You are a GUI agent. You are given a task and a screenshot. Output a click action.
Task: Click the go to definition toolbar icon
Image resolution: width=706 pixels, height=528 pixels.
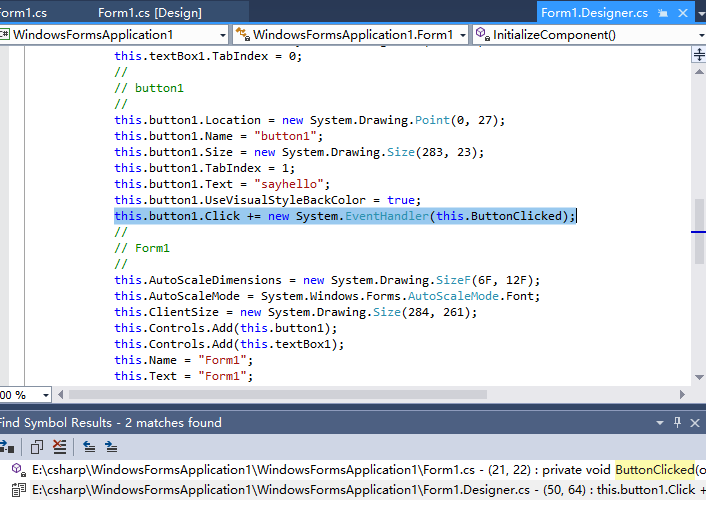click(x=7, y=447)
